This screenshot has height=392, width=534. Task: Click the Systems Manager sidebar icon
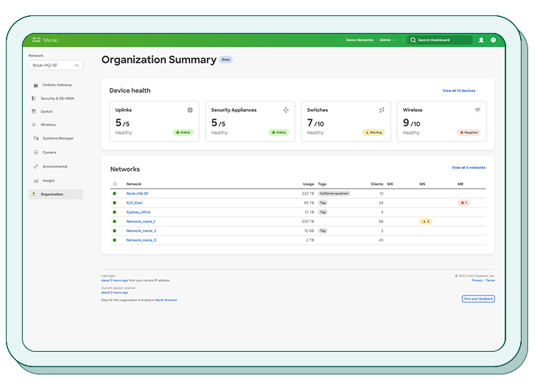tap(36, 138)
